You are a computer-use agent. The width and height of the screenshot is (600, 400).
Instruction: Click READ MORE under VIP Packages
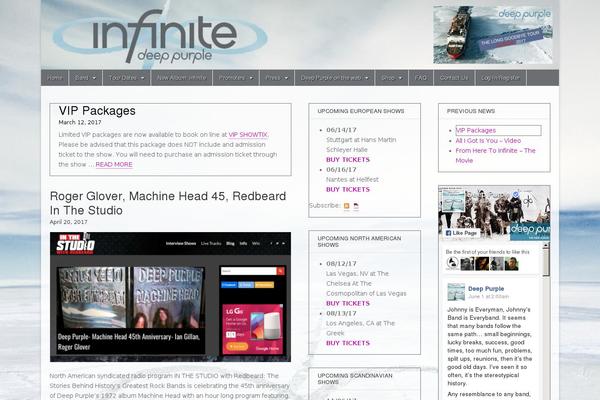click(114, 165)
